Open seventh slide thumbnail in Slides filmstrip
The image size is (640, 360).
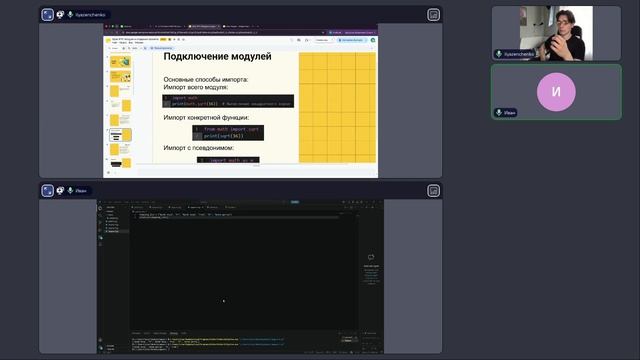pos(120,149)
